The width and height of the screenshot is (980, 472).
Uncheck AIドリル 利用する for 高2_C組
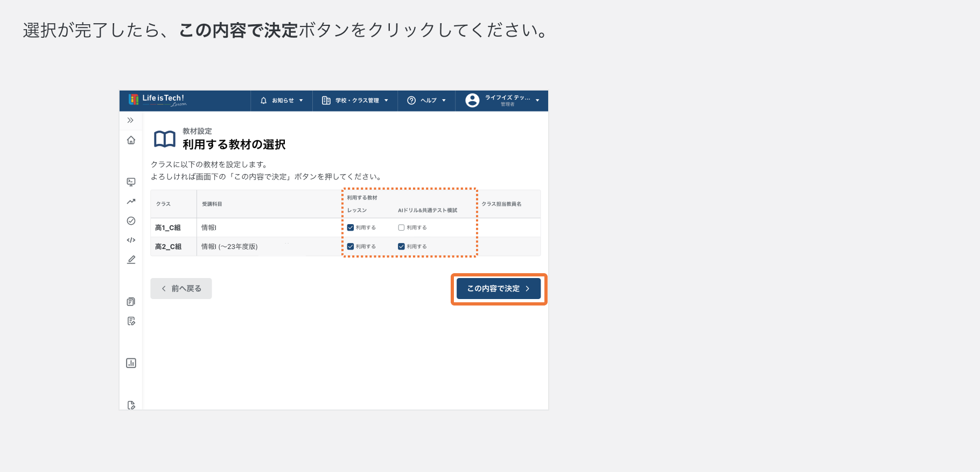(401, 246)
